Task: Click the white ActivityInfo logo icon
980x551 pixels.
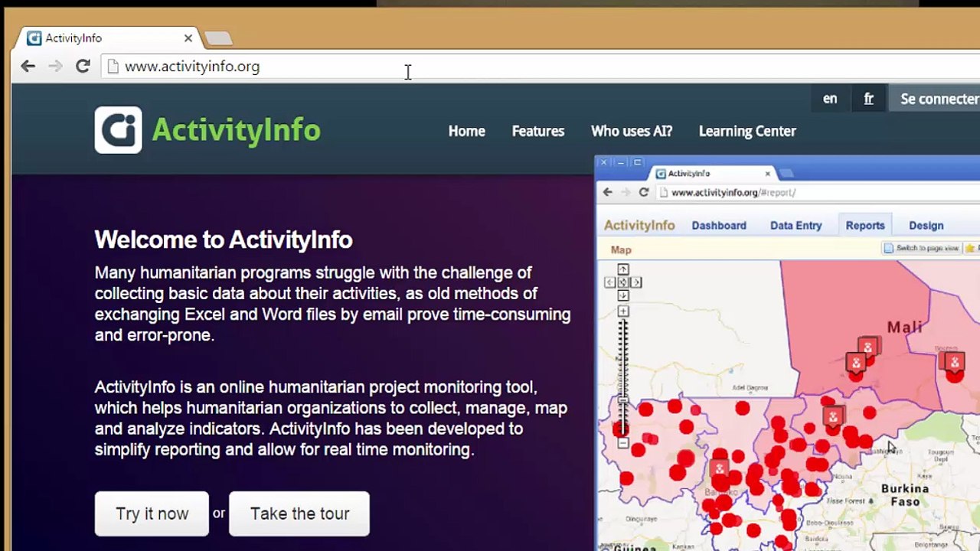Action: coord(118,130)
